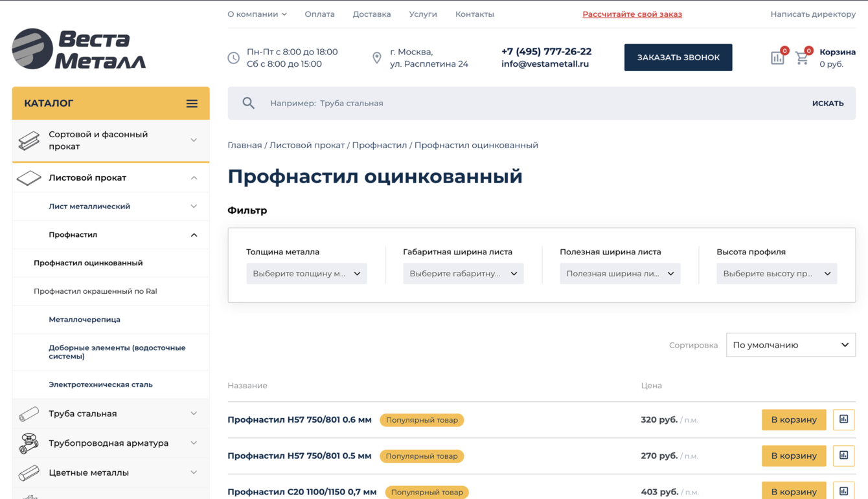Screen dimensions: 868x499
Task: Open product Профнастил Н57 750/801 0.5 мм
Action: pyautogui.click(x=299, y=456)
